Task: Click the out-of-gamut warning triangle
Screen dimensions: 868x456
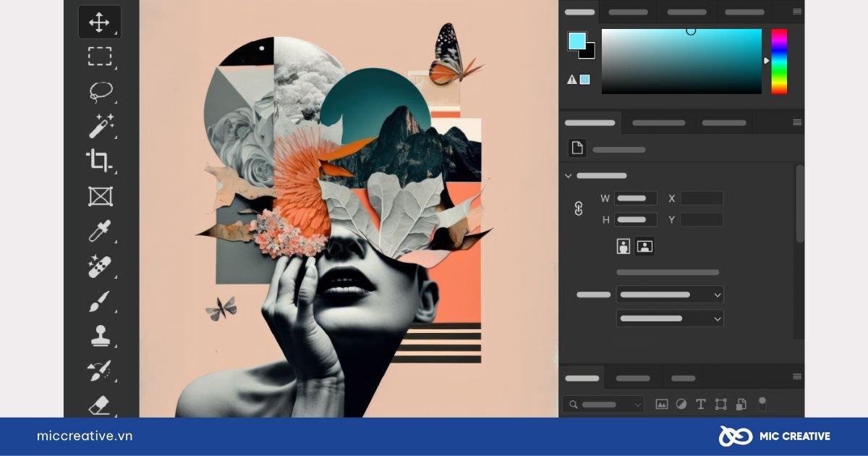Action: [x=572, y=80]
